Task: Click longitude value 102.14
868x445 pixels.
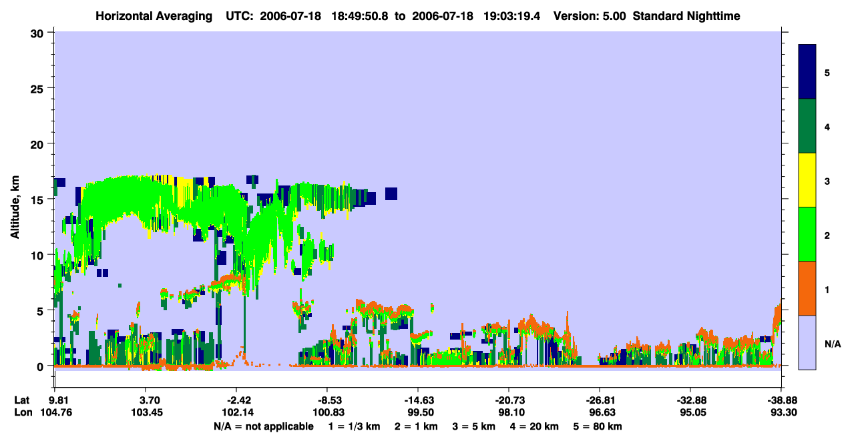Action: [x=239, y=412]
